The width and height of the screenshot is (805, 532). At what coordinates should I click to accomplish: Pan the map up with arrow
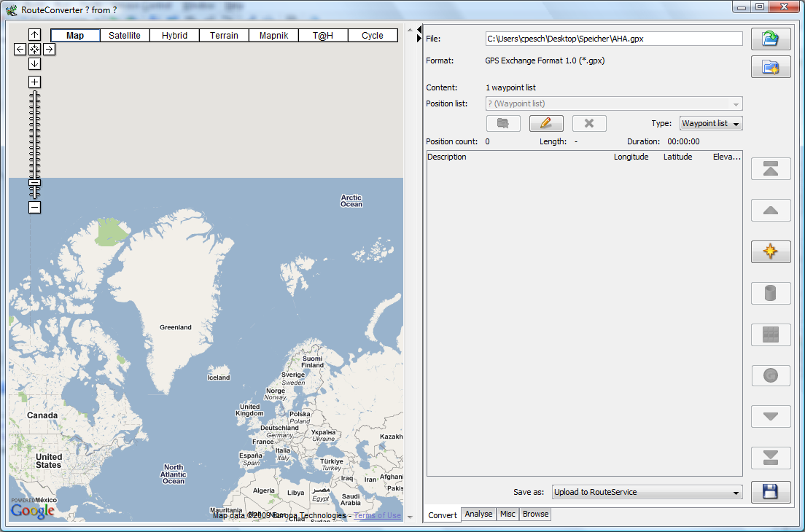tap(34, 35)
